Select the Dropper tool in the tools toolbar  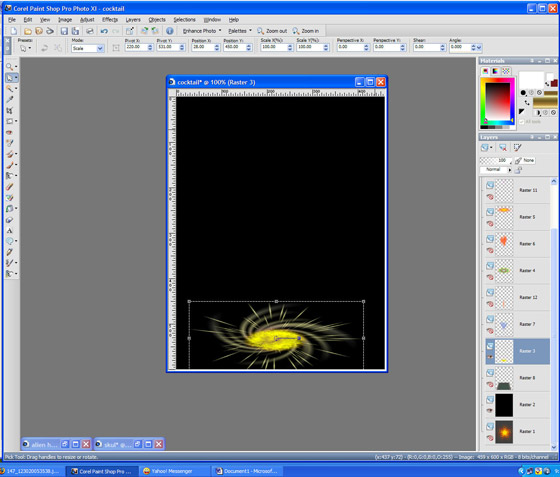pyautogui.click(x=9, y=99)
